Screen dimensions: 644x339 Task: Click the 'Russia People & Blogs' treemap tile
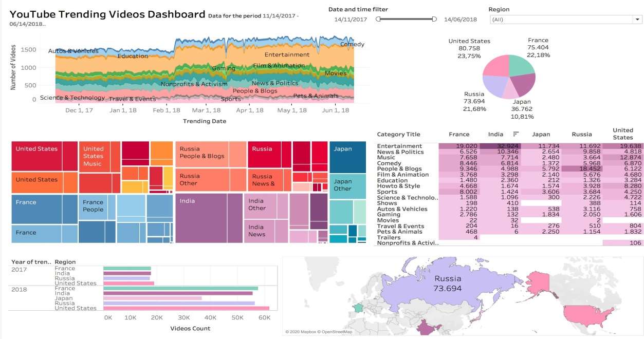[x=203, y=155]
